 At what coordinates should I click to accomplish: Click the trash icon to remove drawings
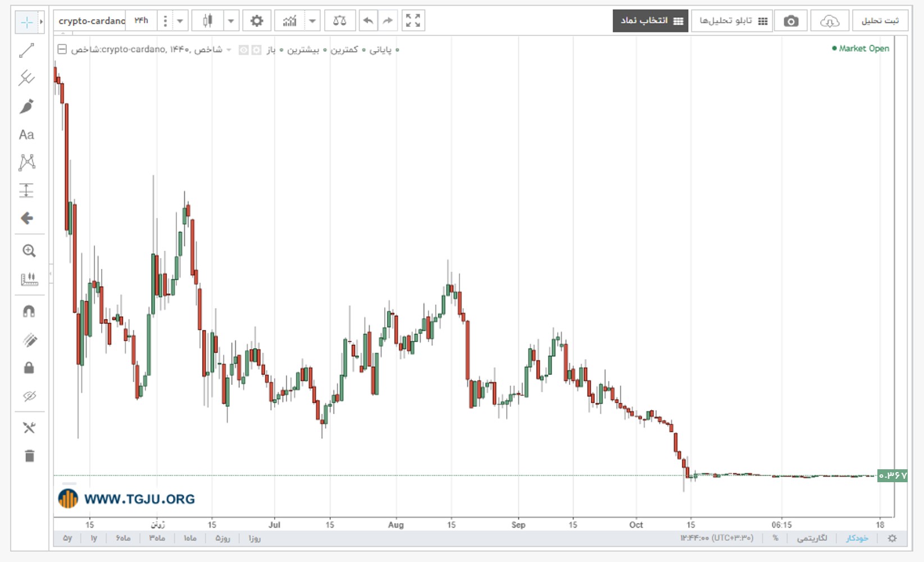point(29,456)
